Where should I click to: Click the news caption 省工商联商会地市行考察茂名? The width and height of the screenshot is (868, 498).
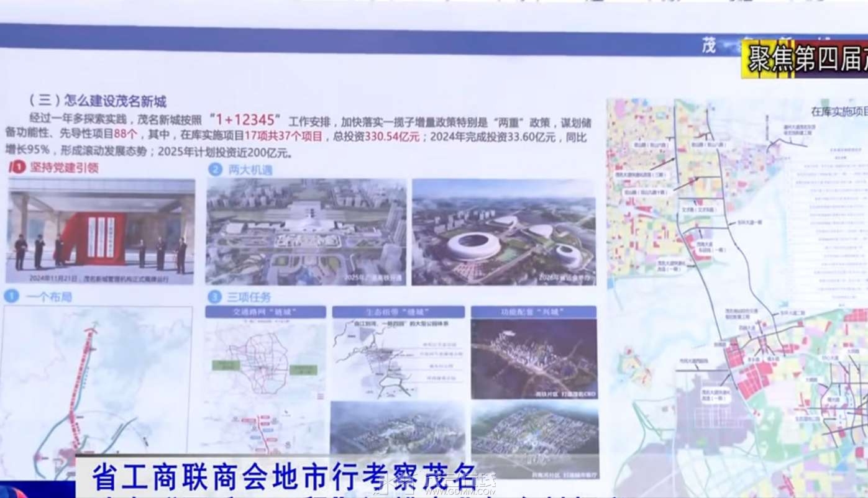(285, 476)
